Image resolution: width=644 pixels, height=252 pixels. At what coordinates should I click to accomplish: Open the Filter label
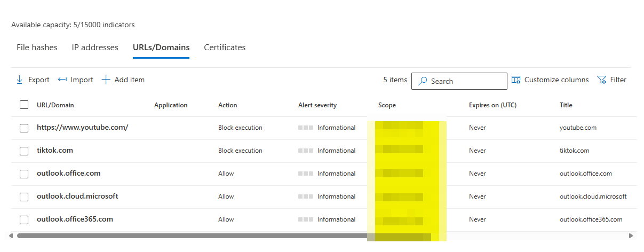pos(618,80)
